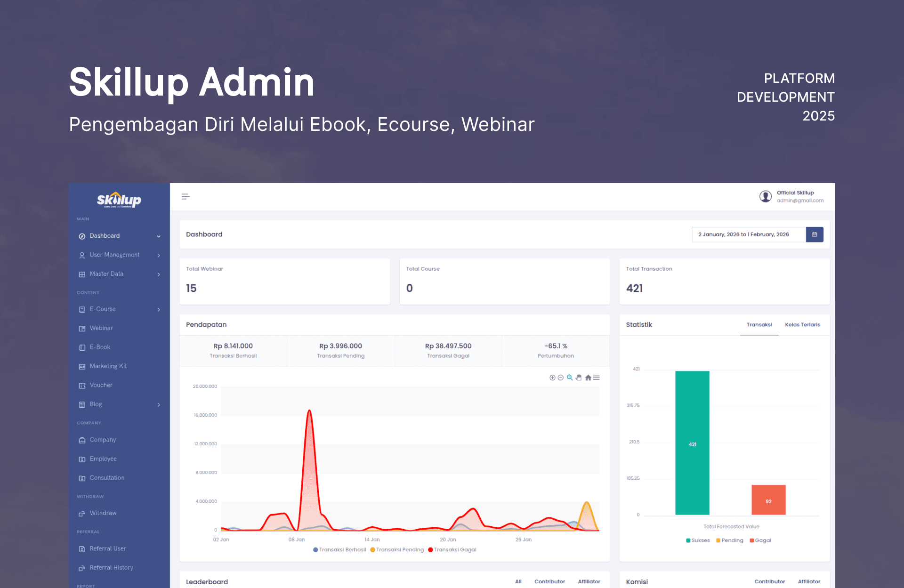Image resolution: width=904 pixels, height=588 pixels.
Task: Select the Webinar icon in the sidebar
Action: (82, 328)
